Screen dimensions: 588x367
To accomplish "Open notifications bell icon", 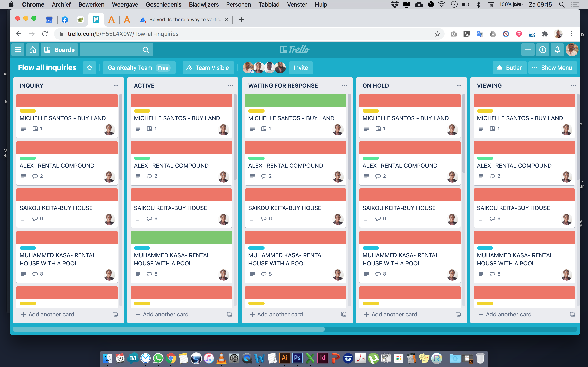I will (x=557, y=50).
